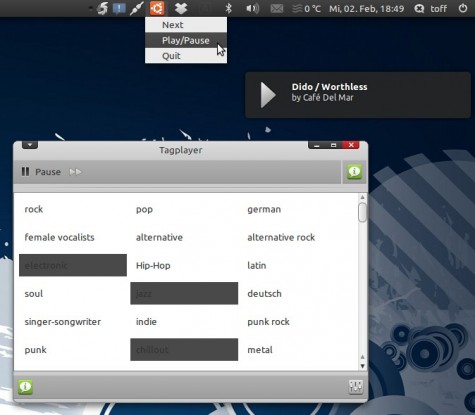Click the green info icon in Tagplayer toolbar
475x415 pixels.
pyautogui.click(x=354, y=172)
